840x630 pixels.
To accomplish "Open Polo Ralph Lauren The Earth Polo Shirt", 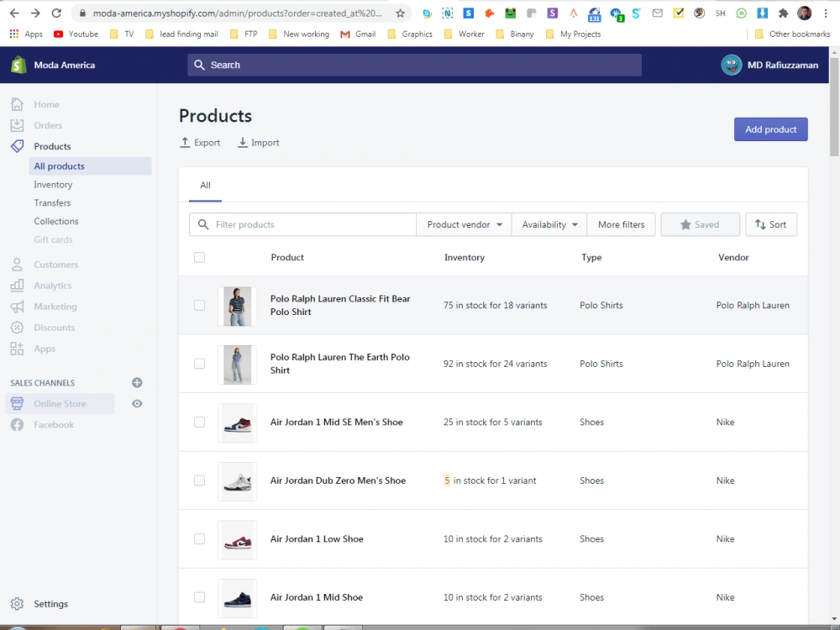I will pyautogui.click(x=339, y=364).
